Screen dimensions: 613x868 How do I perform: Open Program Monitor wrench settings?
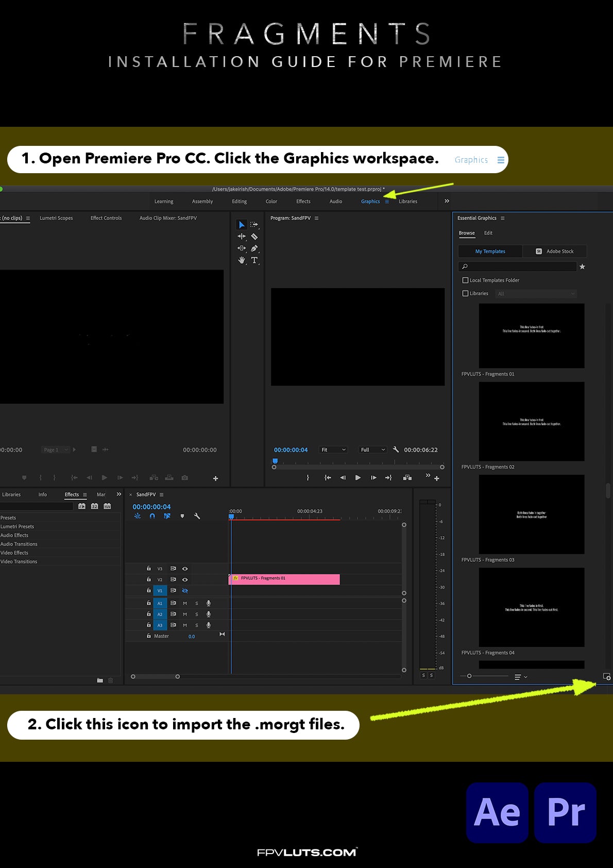coord(396,449)
